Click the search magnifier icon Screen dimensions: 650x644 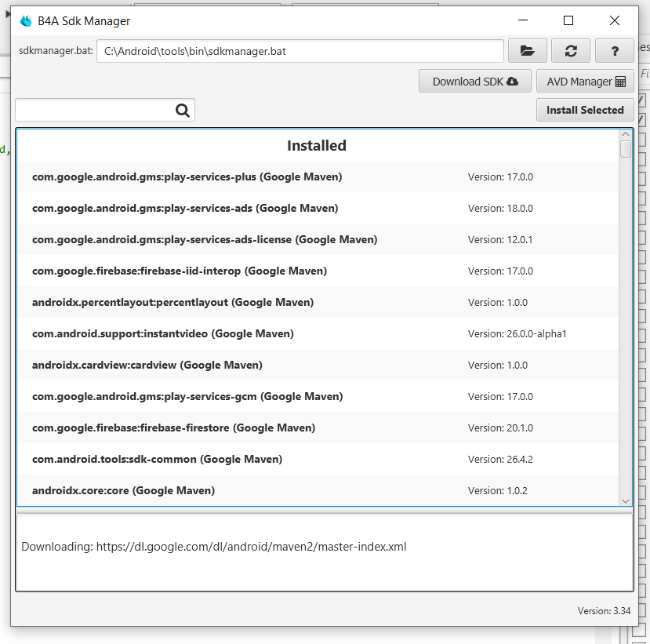click(183, 111)
